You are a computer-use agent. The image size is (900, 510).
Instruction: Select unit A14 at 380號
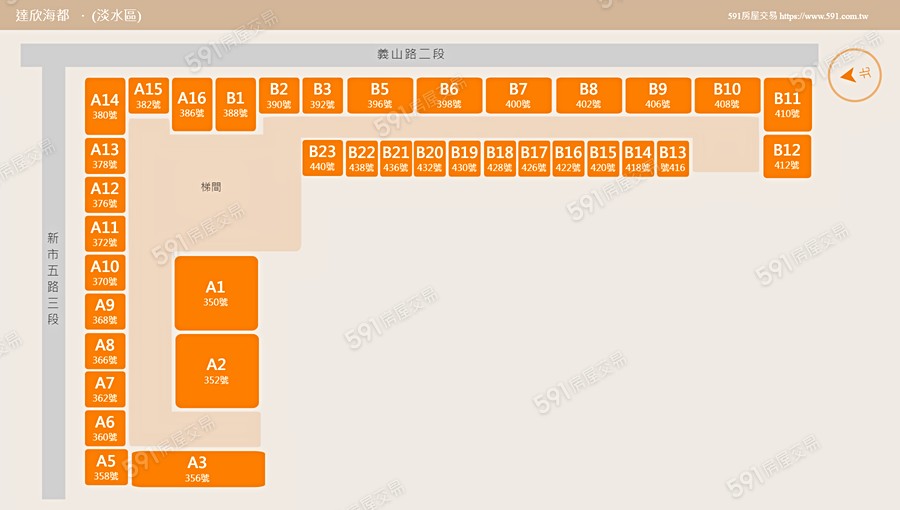105,106
